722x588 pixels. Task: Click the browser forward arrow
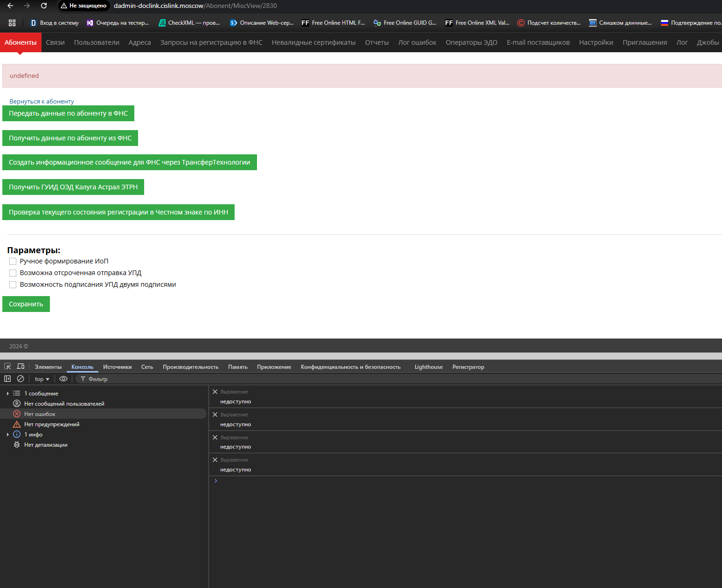coord(27,6)
